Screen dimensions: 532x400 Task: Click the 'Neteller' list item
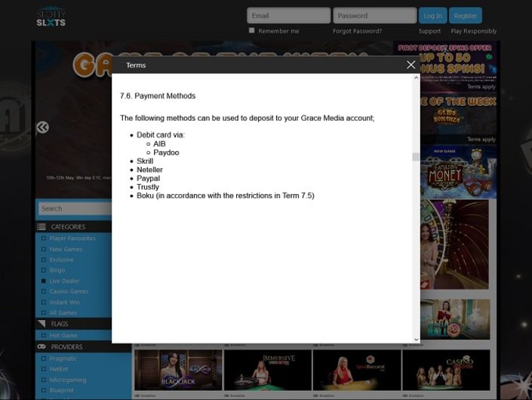point(149,170)
